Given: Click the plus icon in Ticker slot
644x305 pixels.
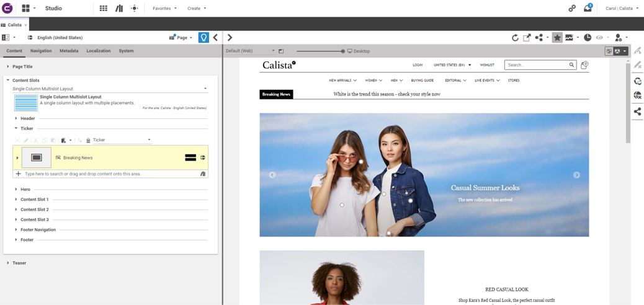Looking at the screenshot, I should 18,174.
